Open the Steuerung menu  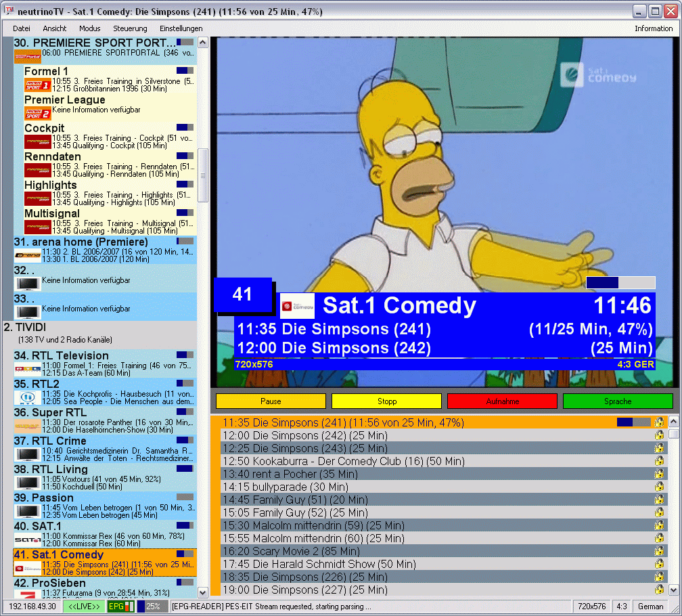(x=130, y=28)
